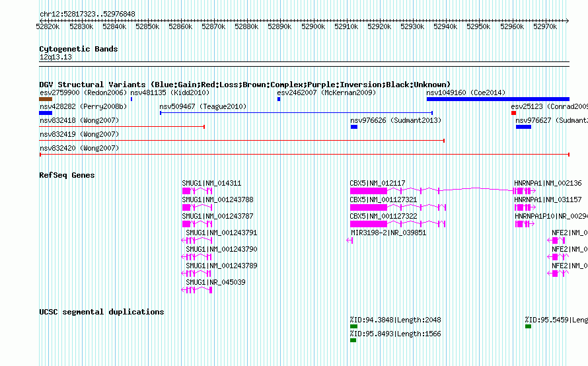Select the HNRNPA1|NM_031157 transcript label
Viewport: 588px width, 366px height.
[548, 200]
